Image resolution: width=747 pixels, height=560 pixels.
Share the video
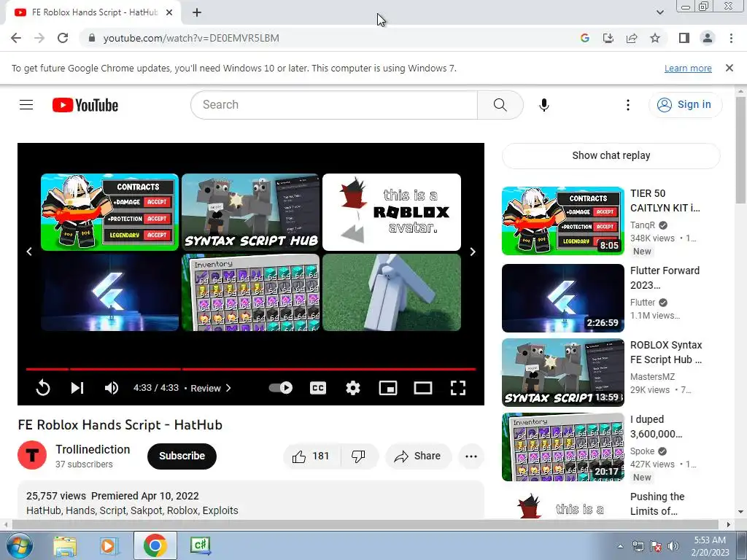417,456
